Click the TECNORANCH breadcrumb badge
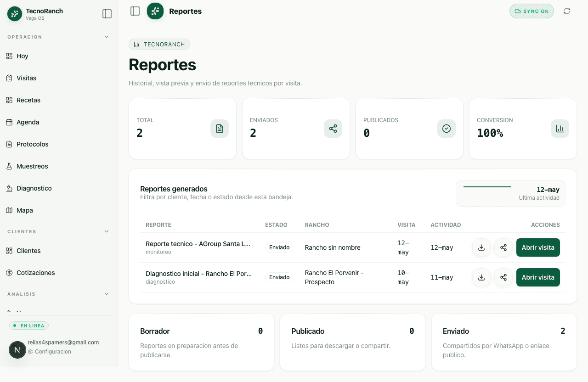The image size is (588, 382). click(159, 45)
